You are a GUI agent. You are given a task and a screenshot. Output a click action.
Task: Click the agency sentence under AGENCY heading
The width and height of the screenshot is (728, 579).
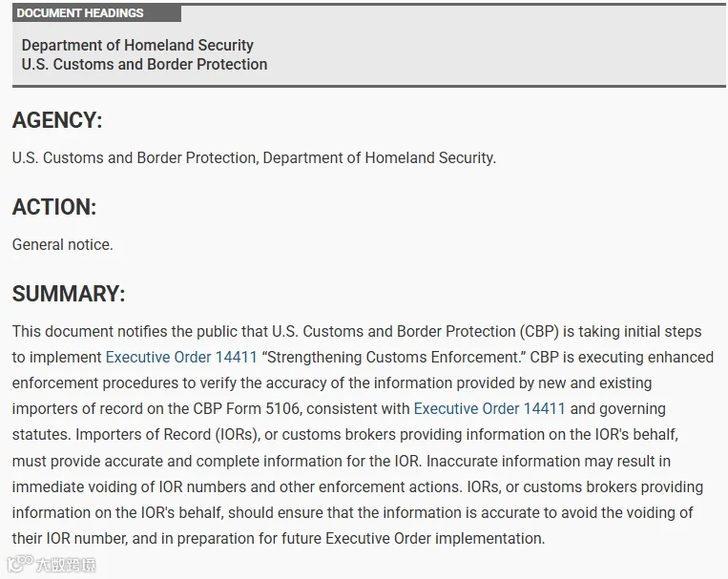coord(254,158)
